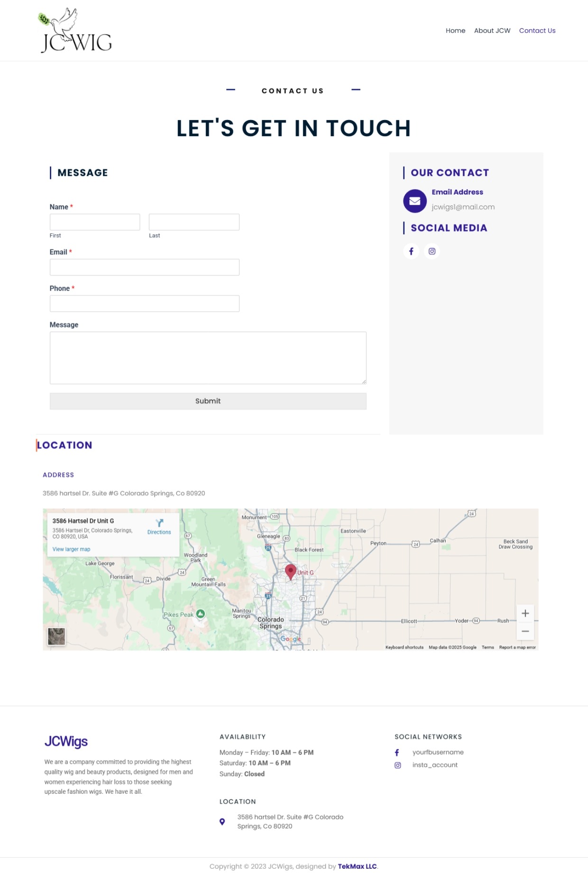588x874 pixels.
Task: Zoom in on the map
Action: [x=525, y=614]
